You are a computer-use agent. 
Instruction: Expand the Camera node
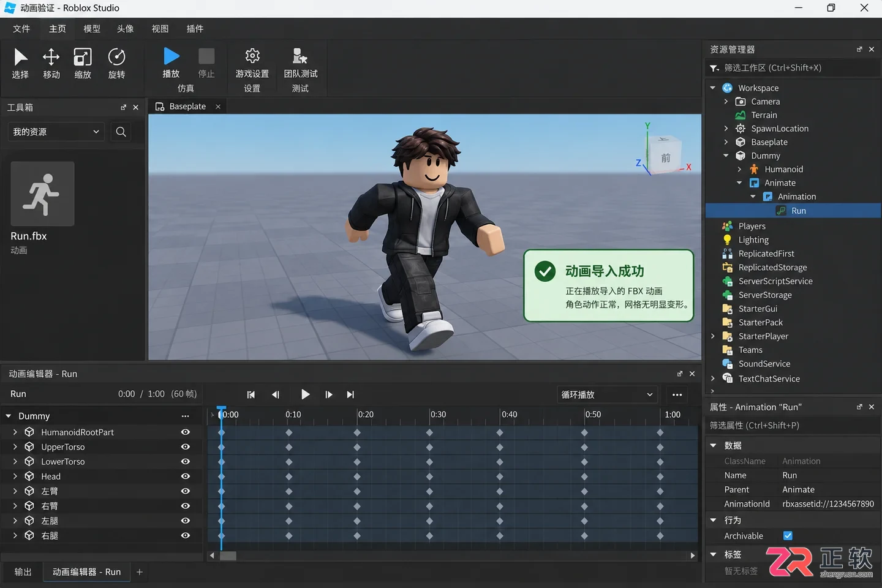tap(726, 102)
